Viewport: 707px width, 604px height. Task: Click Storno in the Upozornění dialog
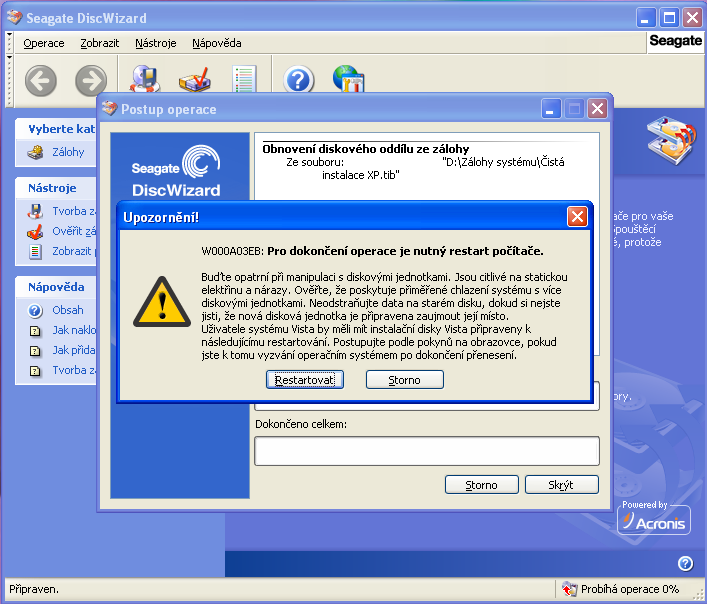click(404, 380)
